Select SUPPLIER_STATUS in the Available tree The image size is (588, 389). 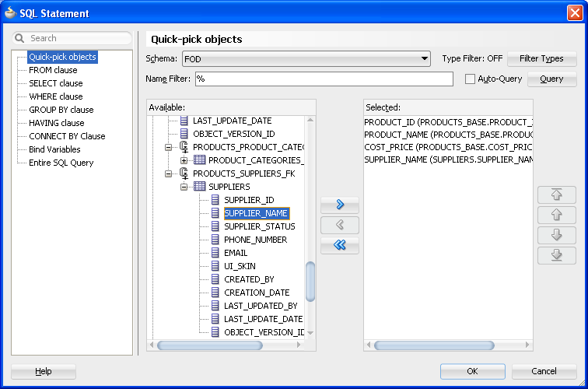tap(260, 226)
